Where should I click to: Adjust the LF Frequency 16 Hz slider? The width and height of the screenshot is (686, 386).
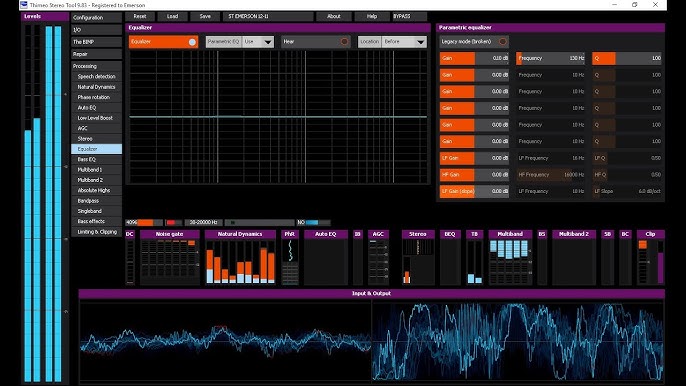[551, 158]
